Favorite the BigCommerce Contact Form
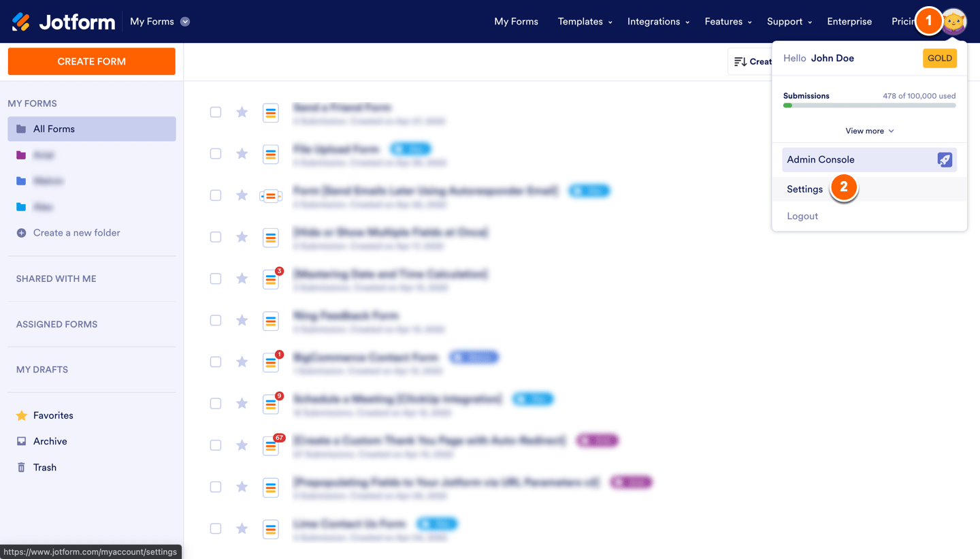980x559 pixels. (242, 362)
